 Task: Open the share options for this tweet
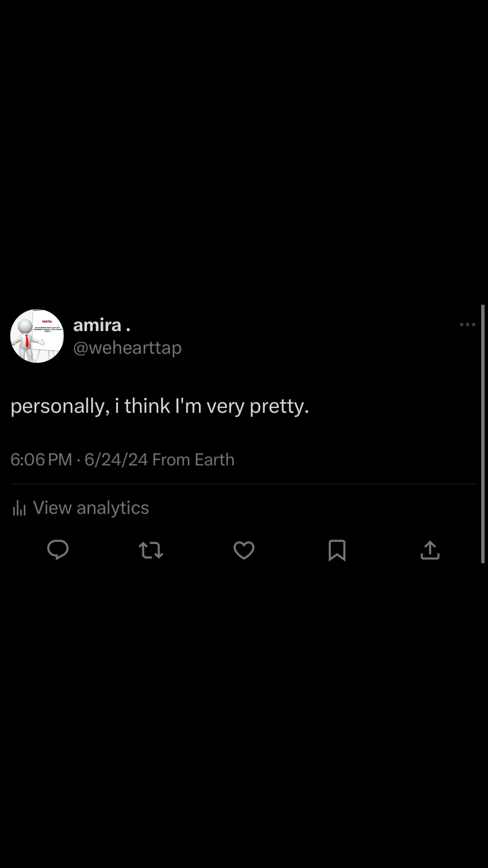point(430,550)
